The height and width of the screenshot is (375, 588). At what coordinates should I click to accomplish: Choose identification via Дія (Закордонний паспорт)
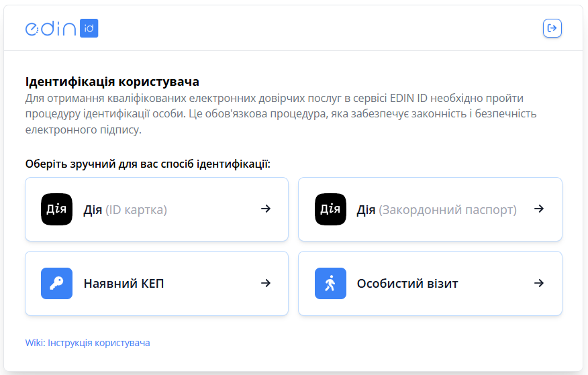pos(430,209)
